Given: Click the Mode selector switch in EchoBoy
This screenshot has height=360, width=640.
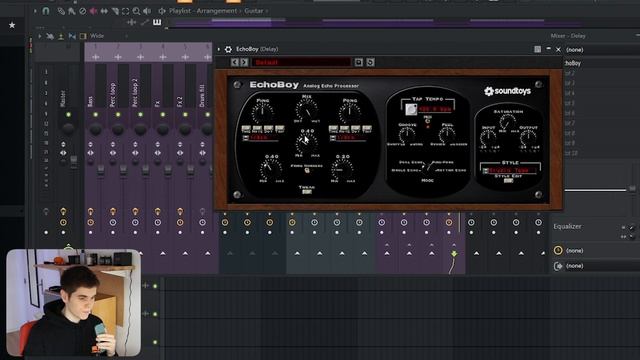Looking at the screenshot, I should [x=427, y=167].
